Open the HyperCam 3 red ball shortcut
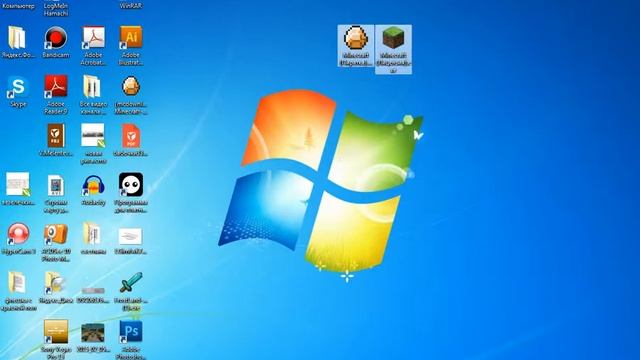The height and width of the screenshot is (360, 640). (18, 234)
